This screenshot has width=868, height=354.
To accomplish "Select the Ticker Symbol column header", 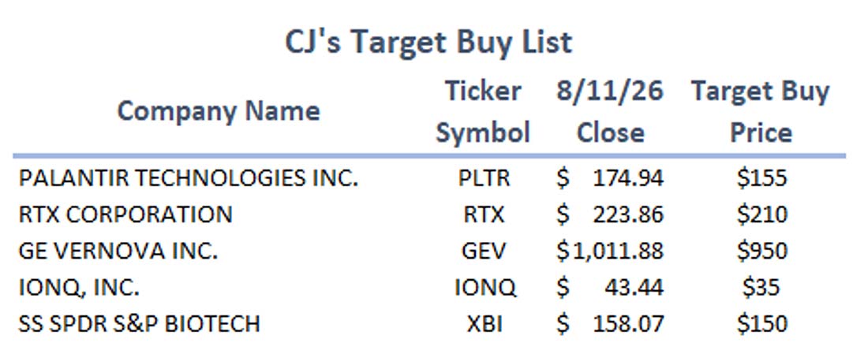I will tap(483, 112).
